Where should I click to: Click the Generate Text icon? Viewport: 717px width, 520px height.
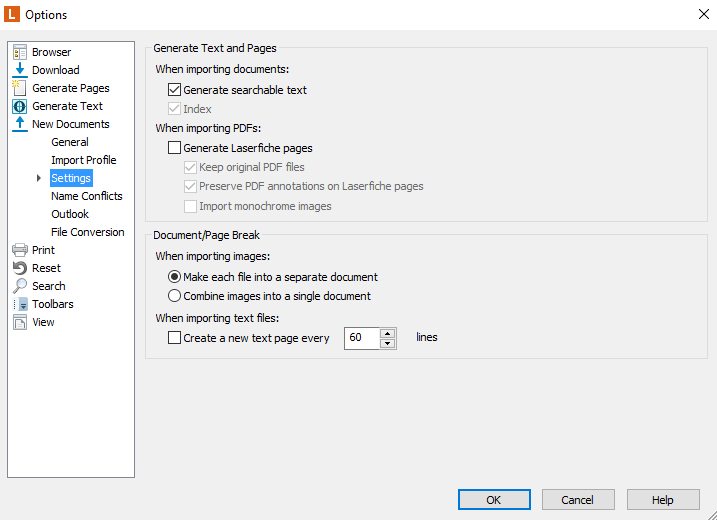(19, 106)
